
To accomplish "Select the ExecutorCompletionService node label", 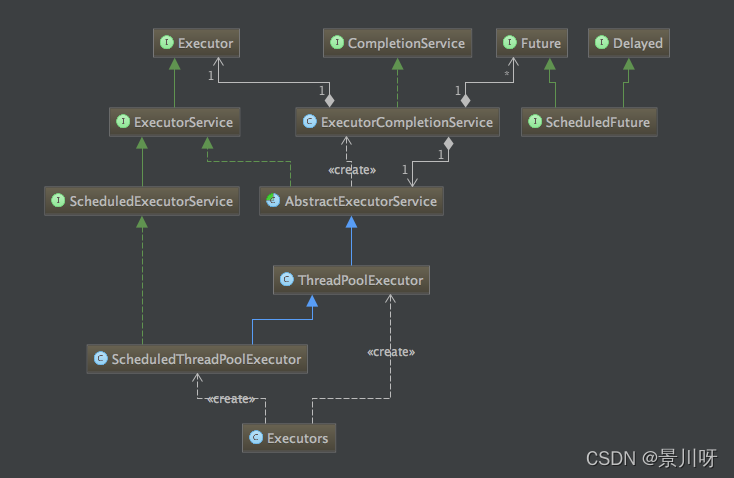I will coord(407,123).
